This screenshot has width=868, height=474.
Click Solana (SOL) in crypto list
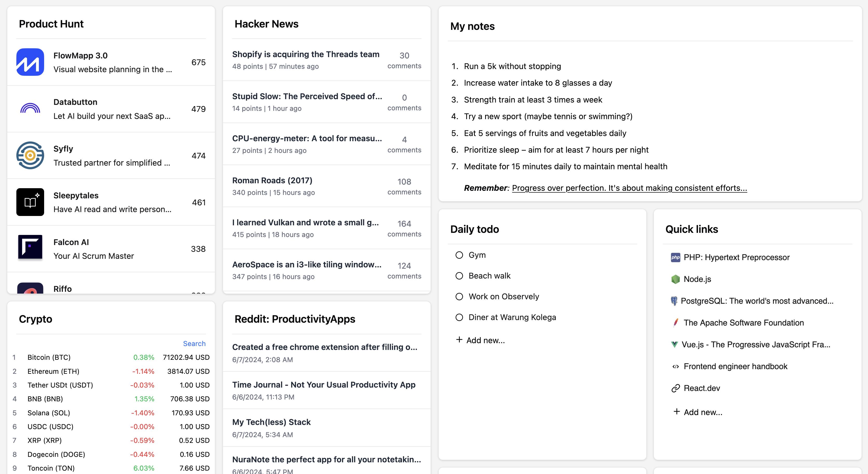(49, 413)
